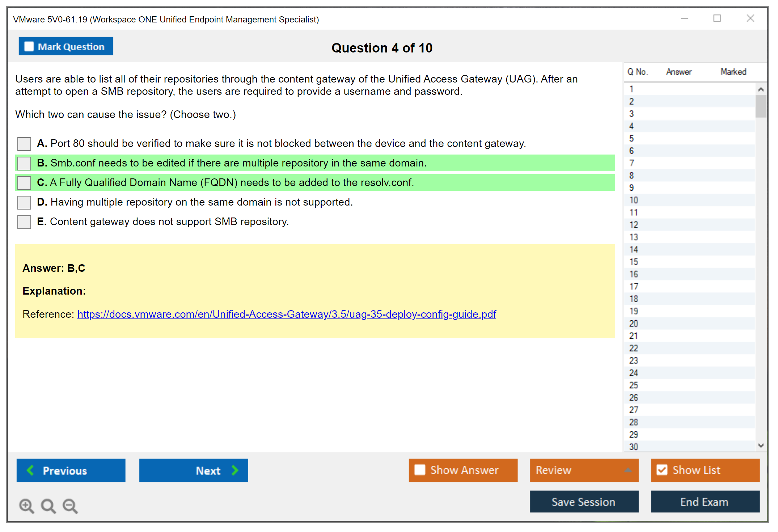Enable the Show Answer checkbox

point(420,470)
